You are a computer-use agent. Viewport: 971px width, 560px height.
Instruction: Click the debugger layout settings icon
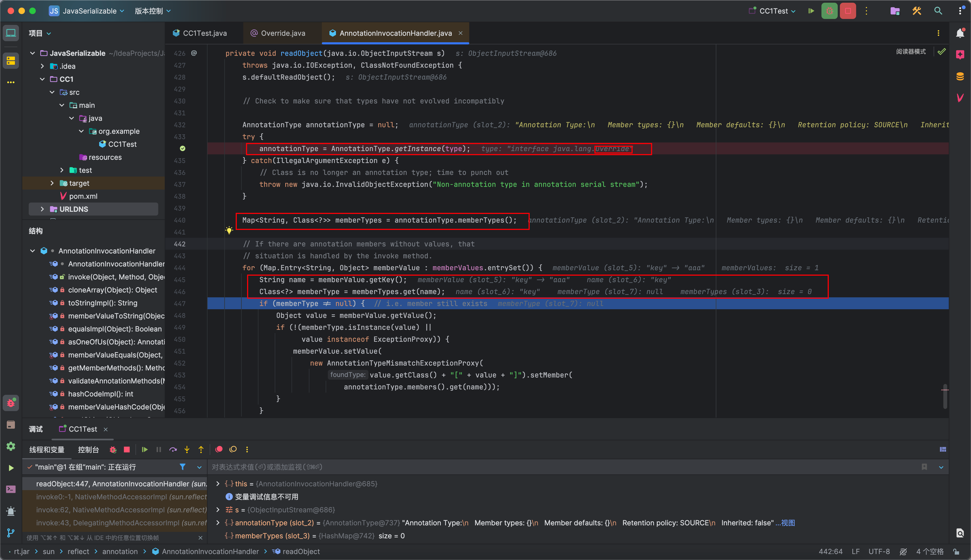coord(943,449)
